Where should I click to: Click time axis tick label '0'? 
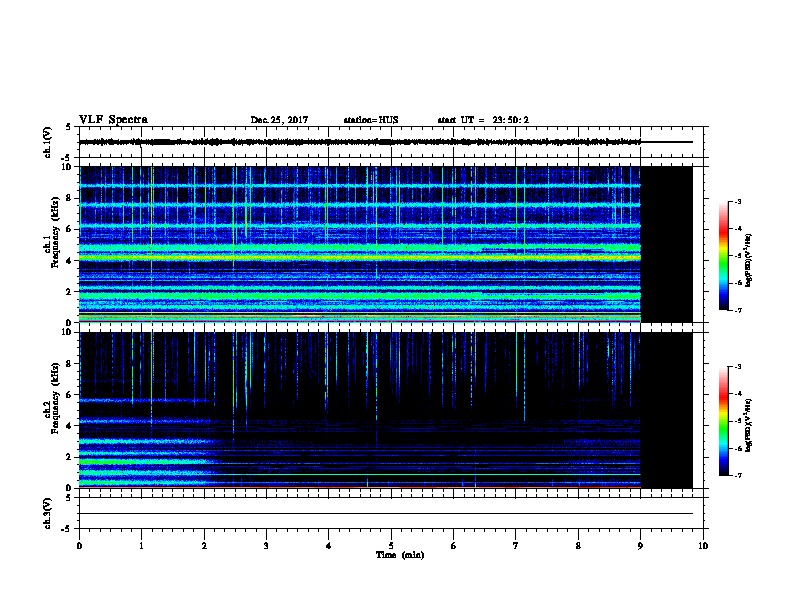click(79, 545)
